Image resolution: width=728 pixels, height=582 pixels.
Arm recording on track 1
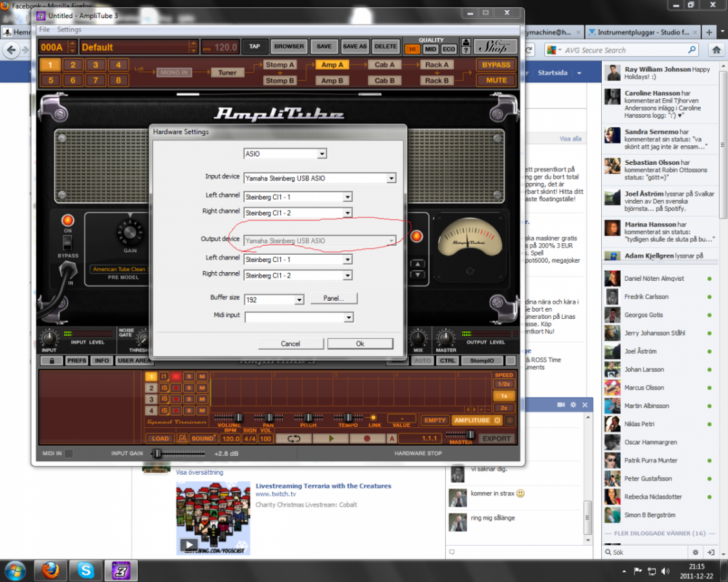click(x=176, y=376)
